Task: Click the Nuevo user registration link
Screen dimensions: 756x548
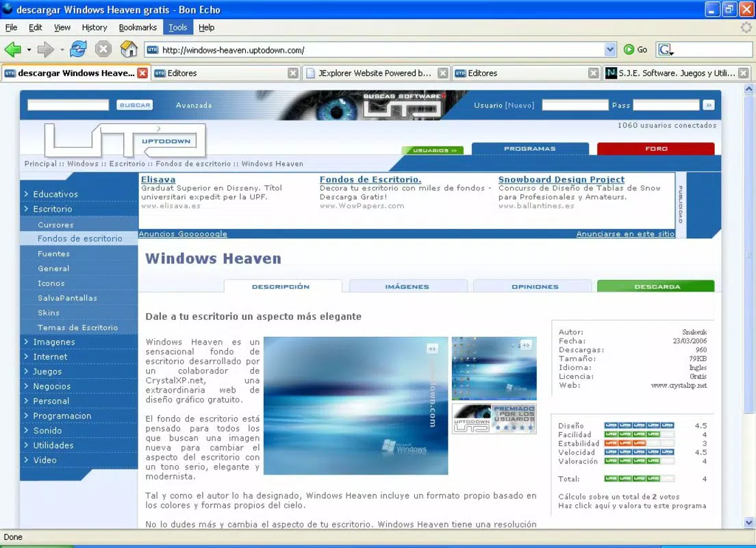Action: pyautogui.click(x=520, y=105)
